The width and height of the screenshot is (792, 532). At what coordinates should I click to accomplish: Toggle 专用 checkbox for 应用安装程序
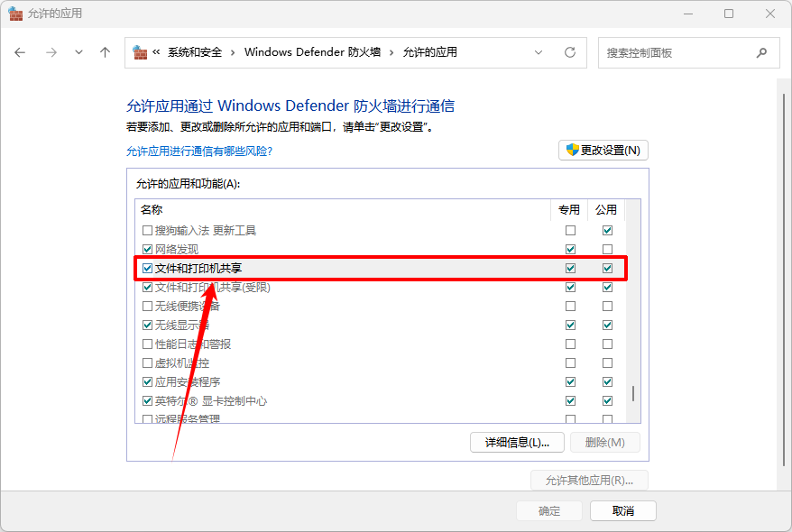570,382
